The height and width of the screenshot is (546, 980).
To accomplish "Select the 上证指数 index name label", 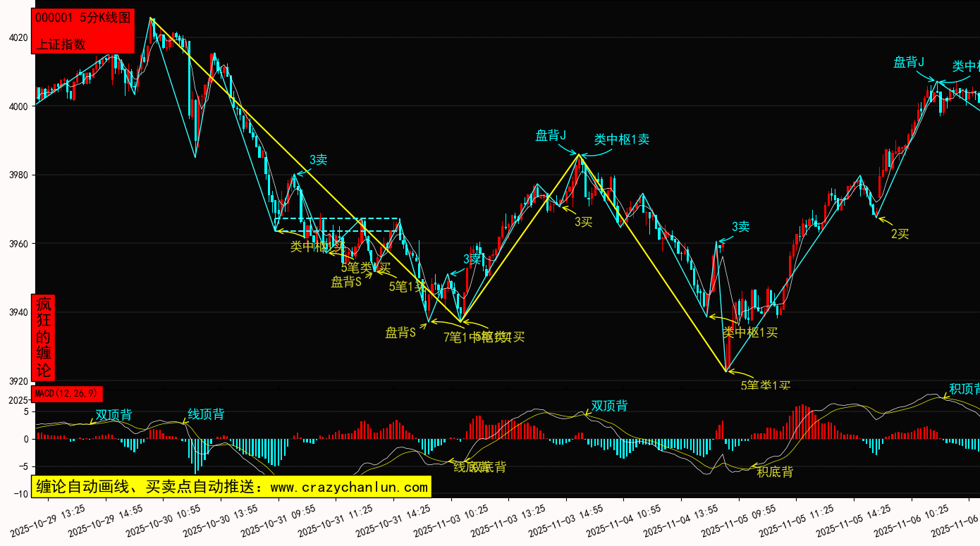I will click(x=61, y=44).
